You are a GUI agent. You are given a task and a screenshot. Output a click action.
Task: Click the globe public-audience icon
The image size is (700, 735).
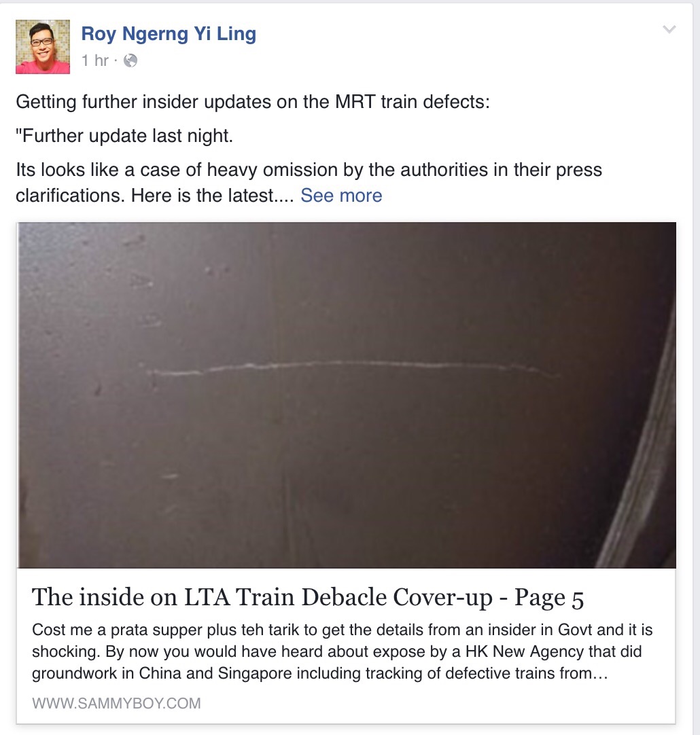pos(130,60)
